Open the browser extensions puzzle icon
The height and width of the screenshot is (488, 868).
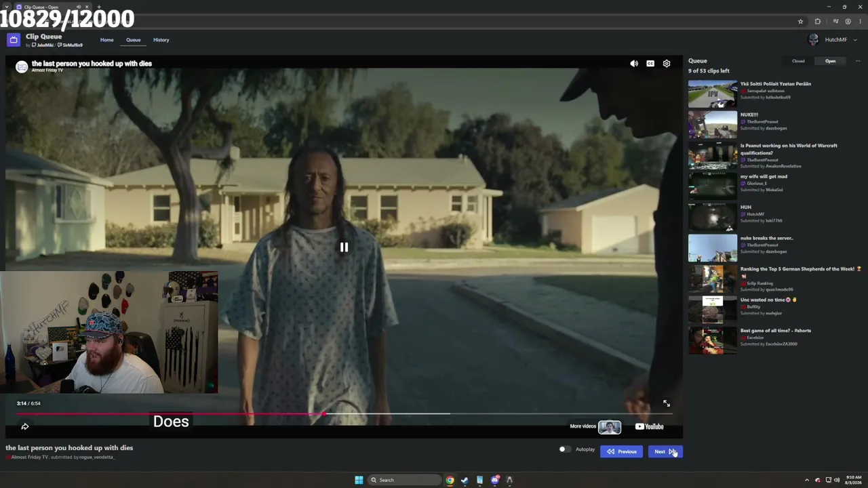[818, 22]
